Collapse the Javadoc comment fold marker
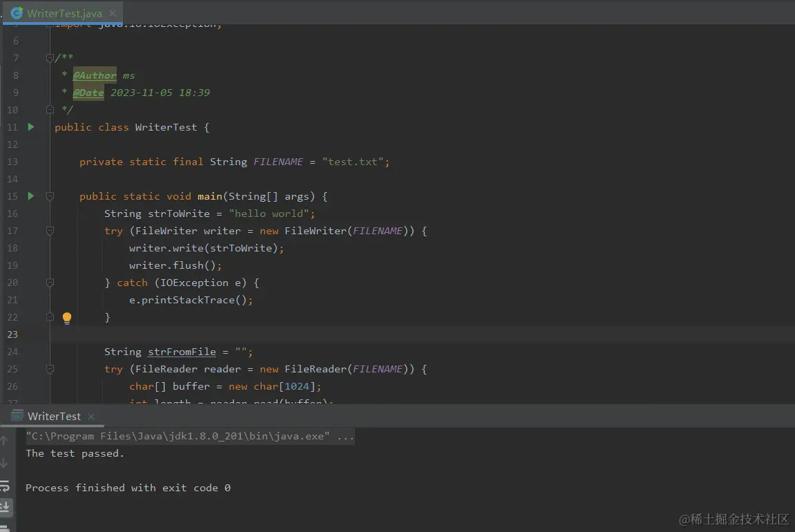The image size is (795, 532). (50, 58)
